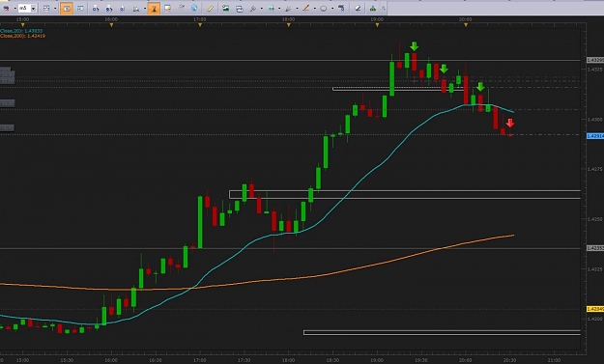Click the 1.4250 price axis label

[x=594, y=219]
